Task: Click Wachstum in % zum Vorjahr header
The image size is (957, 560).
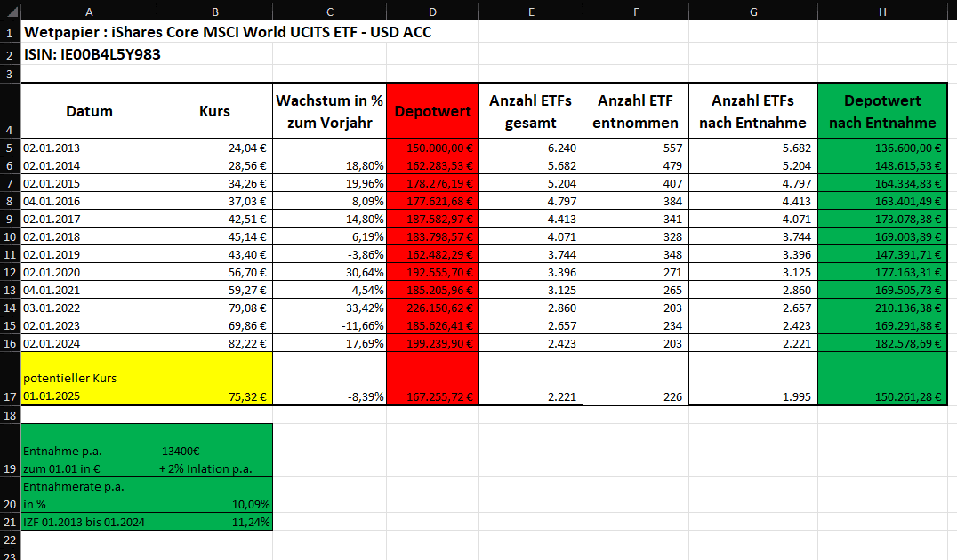Action: tap(330, 110)
